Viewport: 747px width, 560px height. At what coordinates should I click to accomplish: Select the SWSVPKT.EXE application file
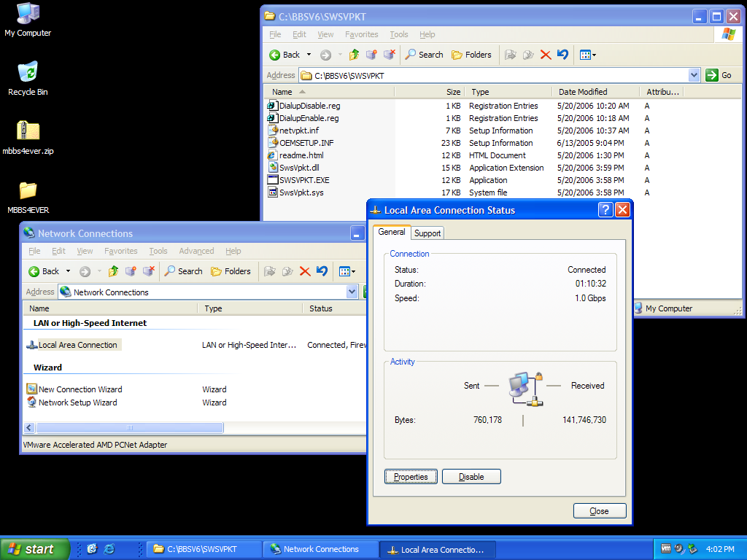pos(303,180)
